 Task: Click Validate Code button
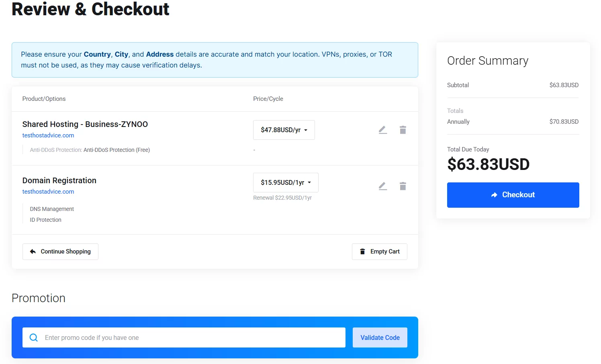click(380, 337)
